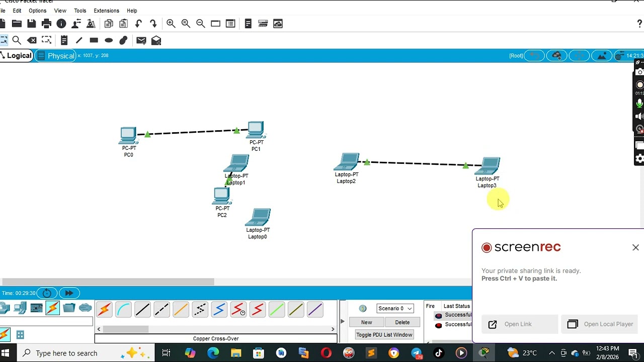Select the blue Coaxial cable
Image resolution: width=644 pixels, height=362 pixels.
[219, 310]
